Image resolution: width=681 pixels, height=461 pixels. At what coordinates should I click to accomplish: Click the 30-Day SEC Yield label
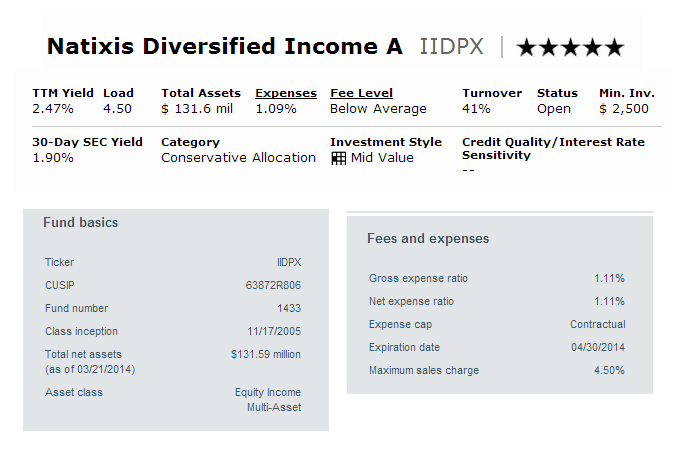87,143
